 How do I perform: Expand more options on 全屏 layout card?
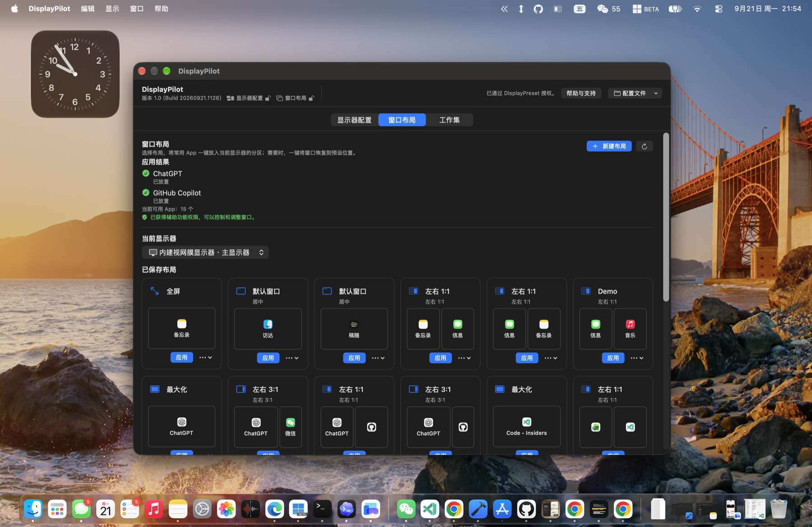click(x=206, y=357)
